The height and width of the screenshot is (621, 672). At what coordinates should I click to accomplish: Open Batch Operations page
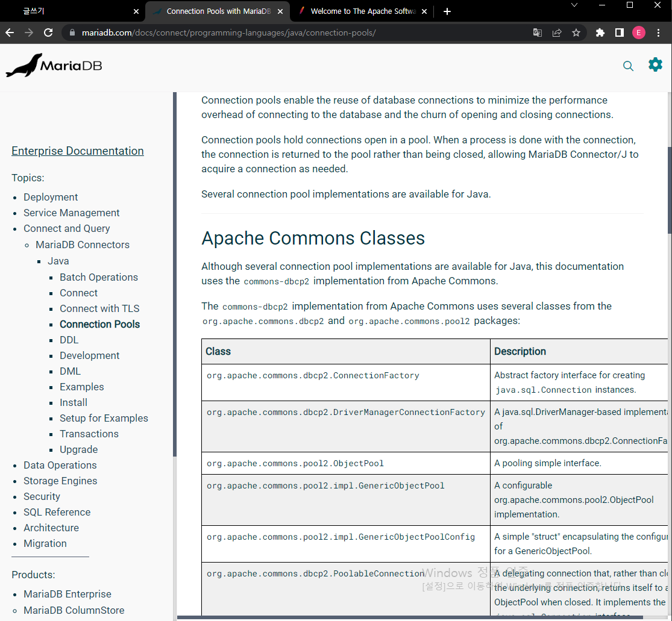click(99, 277)
